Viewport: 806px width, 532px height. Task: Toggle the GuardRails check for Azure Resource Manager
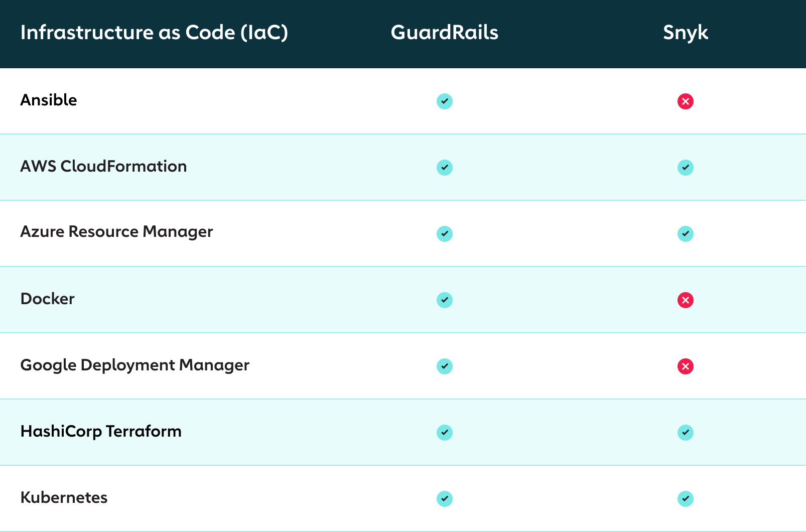(445, 233)
